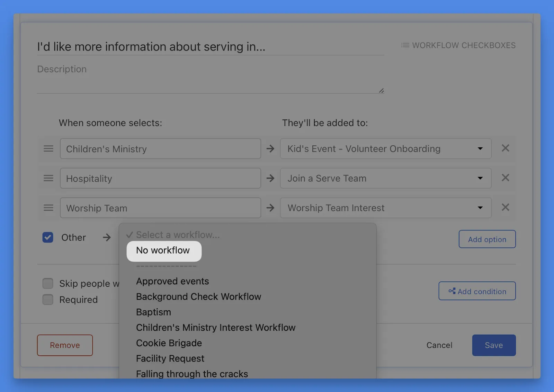
Task: Select Background Check Workflow option
Action: (198, 297)
